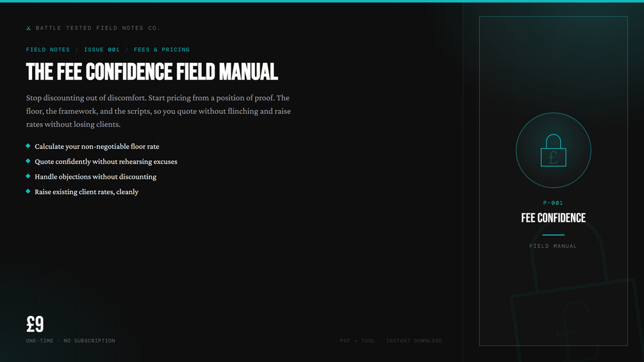This screenshot has width=644, height=362.
Task: Open the 'Field Notes' breadcrumb
Action: 48,50
